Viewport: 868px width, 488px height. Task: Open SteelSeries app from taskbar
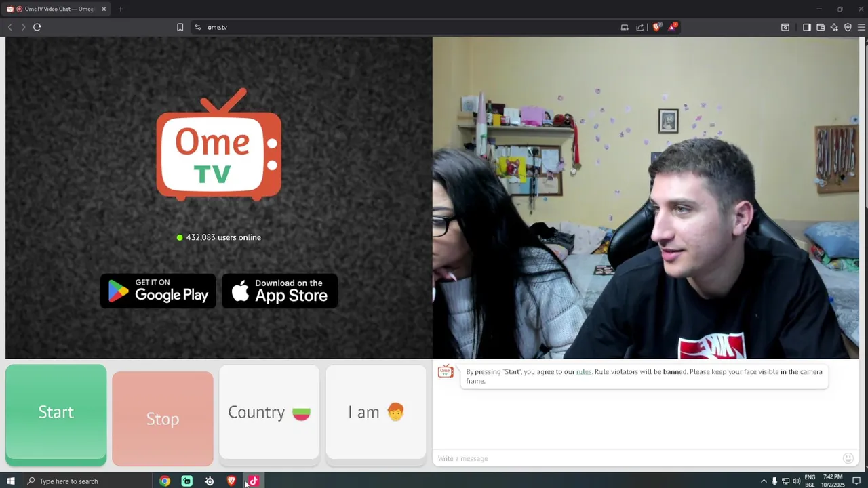[x=210, y=481]
